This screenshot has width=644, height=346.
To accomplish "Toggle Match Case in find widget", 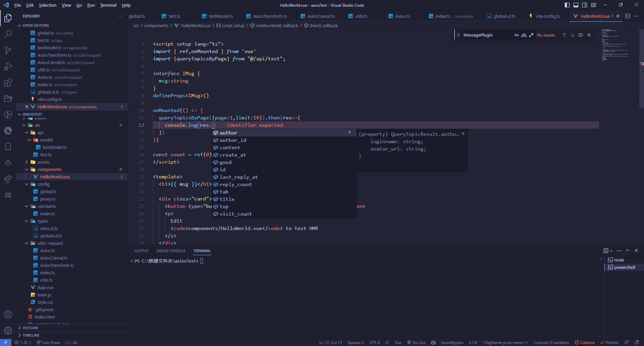I will pyautogui.click(x=517, y=35).
